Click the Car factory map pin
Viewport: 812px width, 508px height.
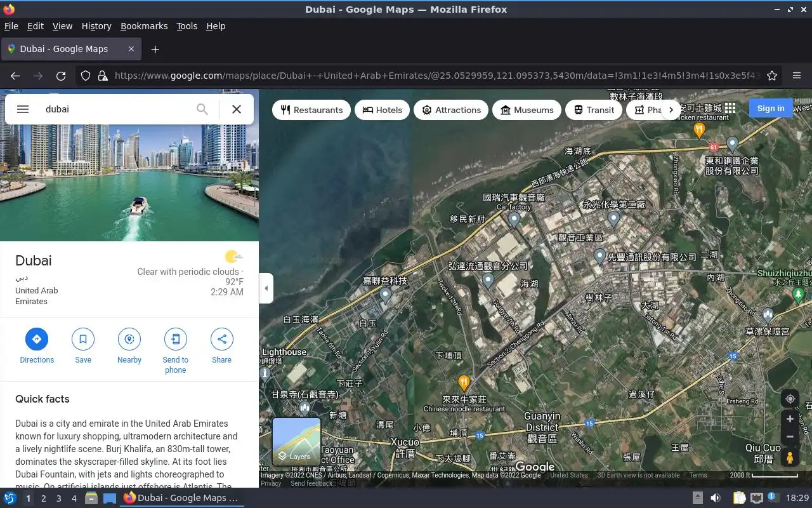tap(514, 220)
